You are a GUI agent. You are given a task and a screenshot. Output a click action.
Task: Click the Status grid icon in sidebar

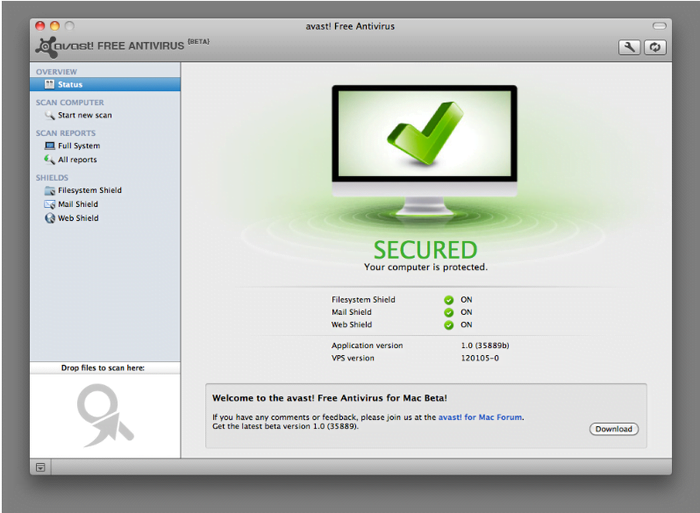(50, 84)
